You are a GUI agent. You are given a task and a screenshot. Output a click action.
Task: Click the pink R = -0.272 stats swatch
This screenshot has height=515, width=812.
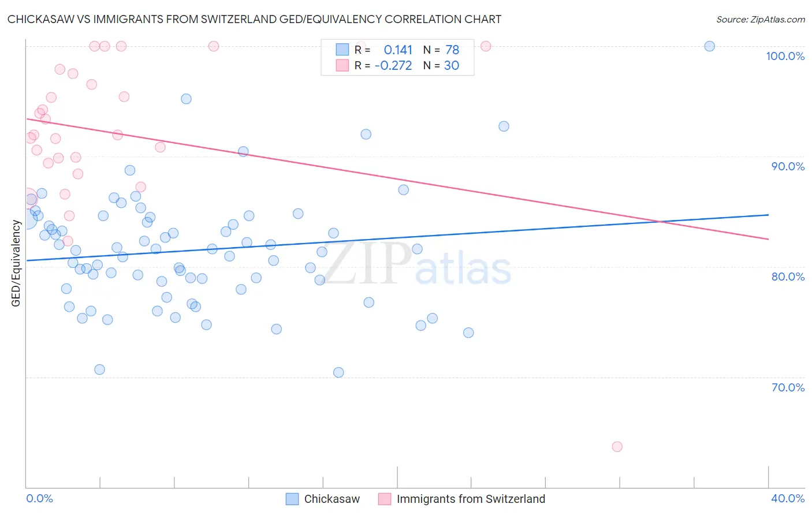click(342, 65)
